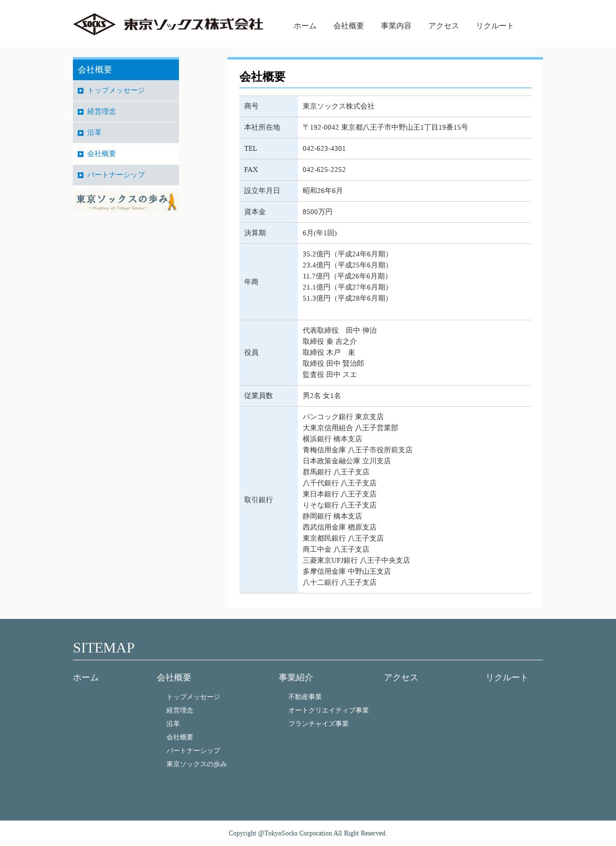Click the capital value 8500万円
Viewport: 616px width, 846px height.
318,212
